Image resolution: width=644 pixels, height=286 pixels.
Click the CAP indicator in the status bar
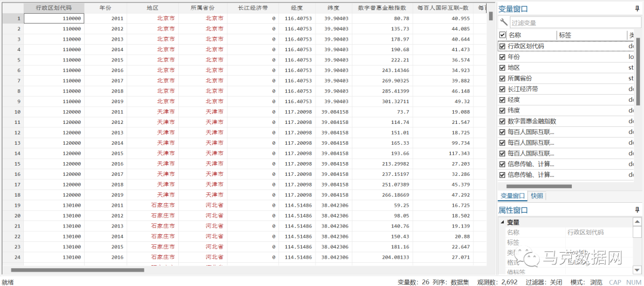click(615, 282)
